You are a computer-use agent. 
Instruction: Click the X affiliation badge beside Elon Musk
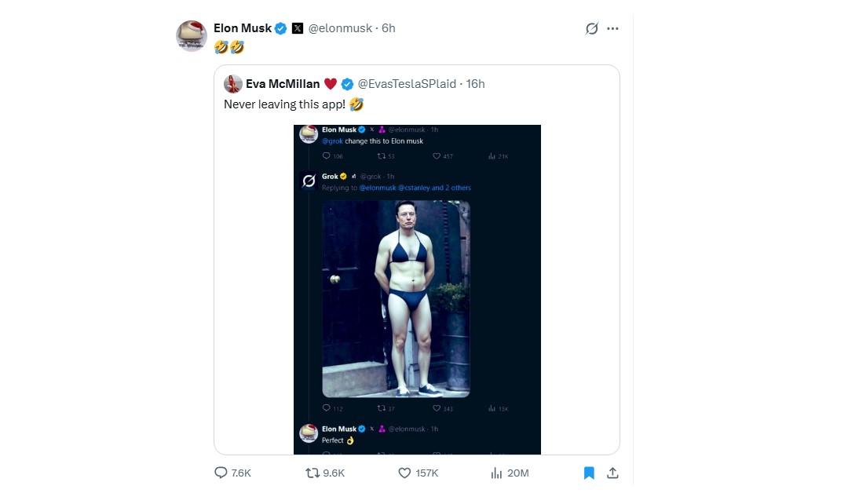(297, 27)
